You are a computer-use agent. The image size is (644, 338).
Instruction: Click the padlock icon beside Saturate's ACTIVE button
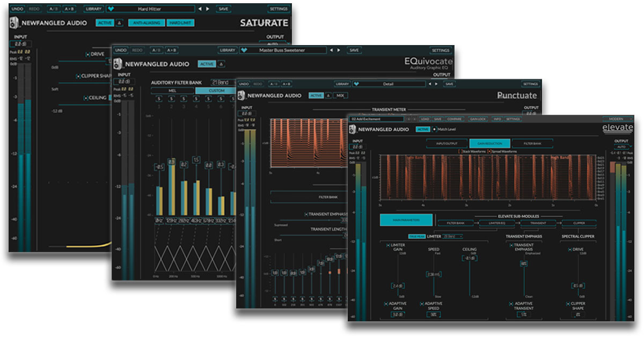119,22
